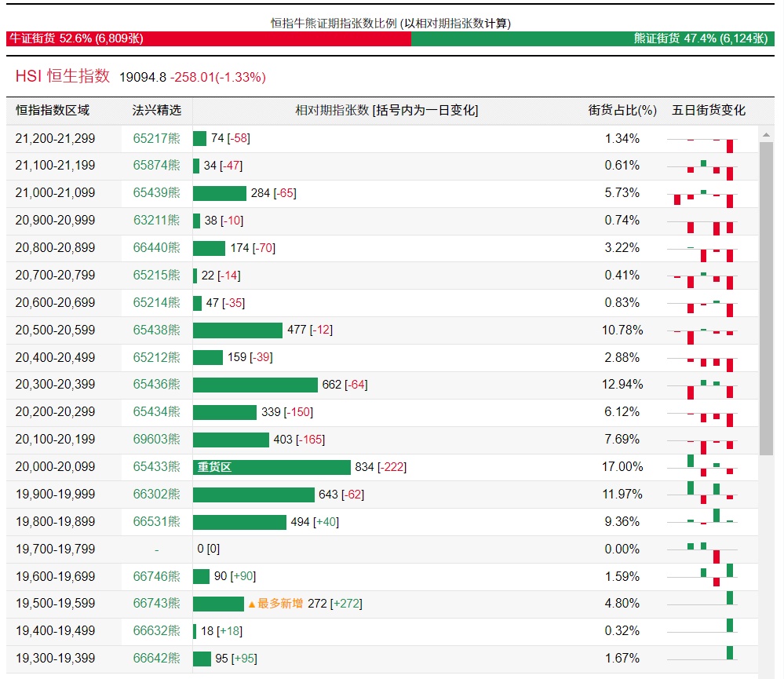Image resolution: width=784 pixels, height=679 pixels.
Task: Click the scrollbar up arrow
Action: 767,135
